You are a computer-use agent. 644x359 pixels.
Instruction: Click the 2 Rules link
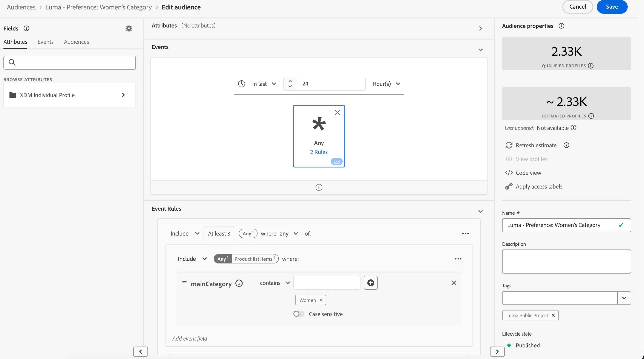(319, 152)
